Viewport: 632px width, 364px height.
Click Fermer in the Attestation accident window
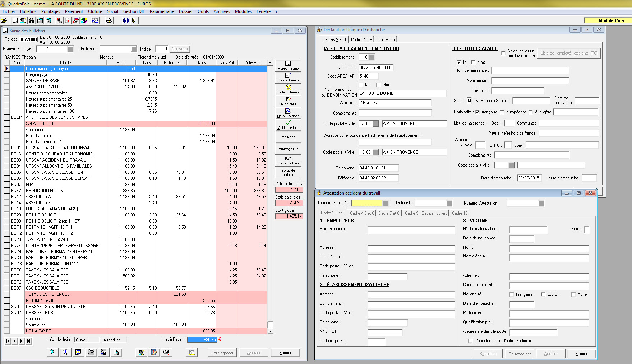tap(581, 354)
